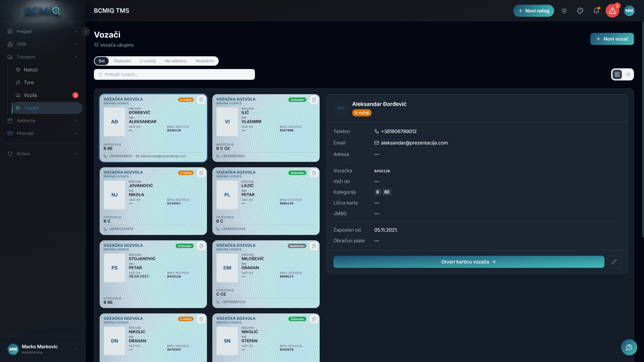This screenshot has width=644, height=362.
Task: Switch to list view
Action: click(x=628, y=74)
